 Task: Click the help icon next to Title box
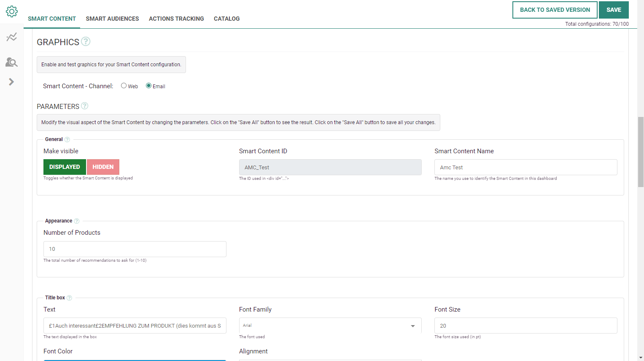click(x=70, y=298)
